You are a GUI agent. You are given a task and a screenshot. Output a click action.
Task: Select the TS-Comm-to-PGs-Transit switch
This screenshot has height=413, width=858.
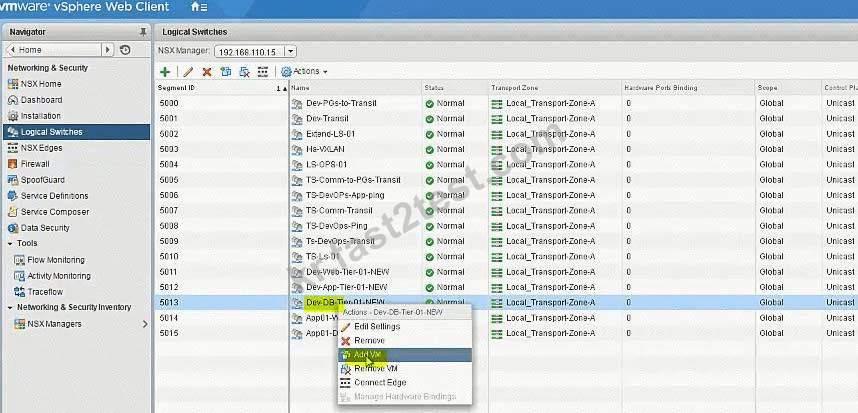353,179
